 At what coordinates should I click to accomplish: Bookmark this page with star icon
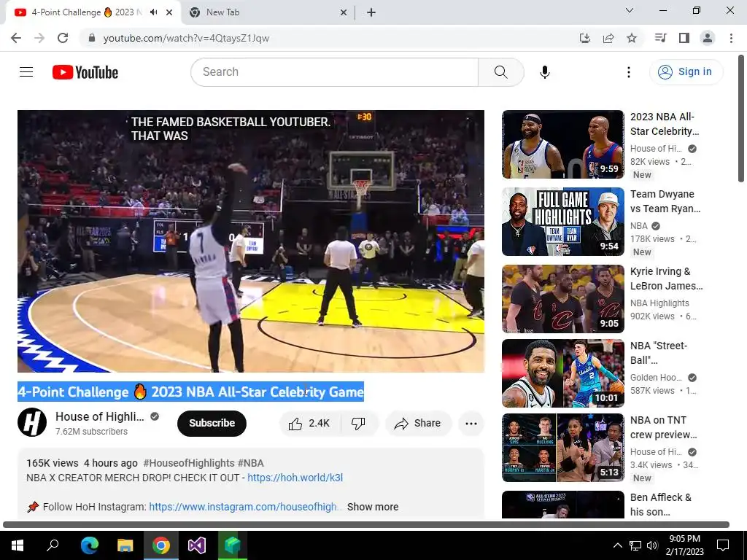[632, 38]
